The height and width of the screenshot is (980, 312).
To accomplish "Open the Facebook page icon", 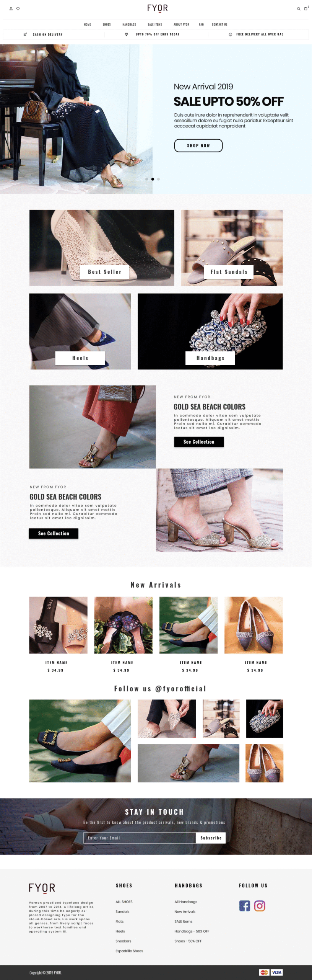I will pos(245,905).
